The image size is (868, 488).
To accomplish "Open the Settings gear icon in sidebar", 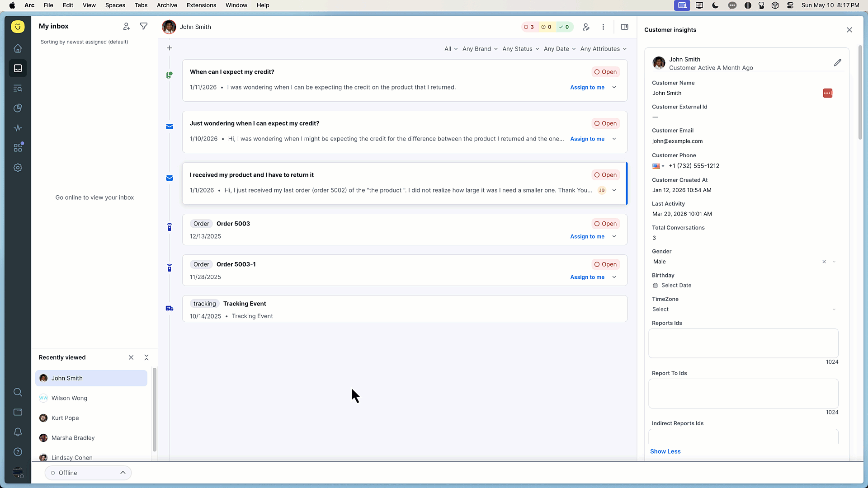I will pyautogui.click(x=18, y=168).
